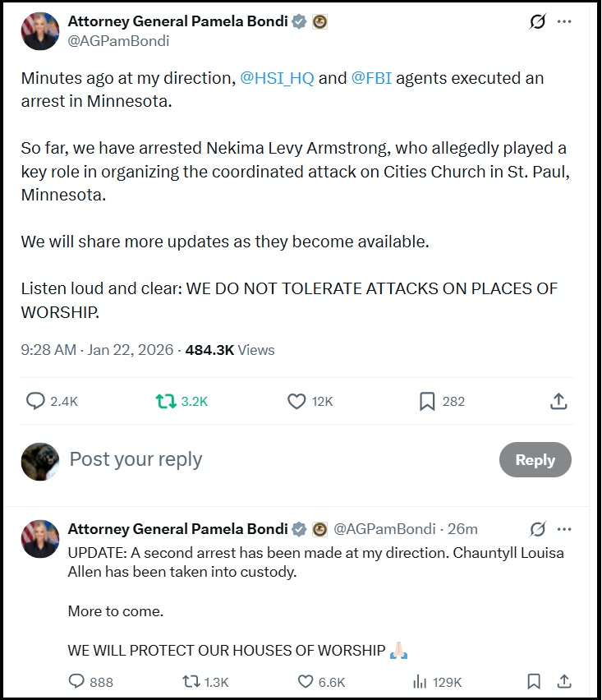Click the Grok icon on UPDATE reply
The image size is (602, 700).
pos(538,529)
